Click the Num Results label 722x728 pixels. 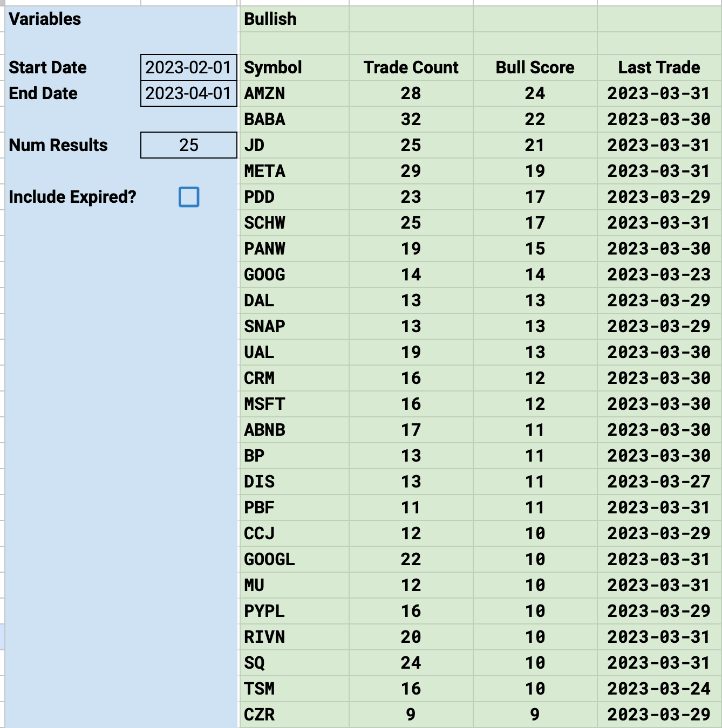click(58, 145)
